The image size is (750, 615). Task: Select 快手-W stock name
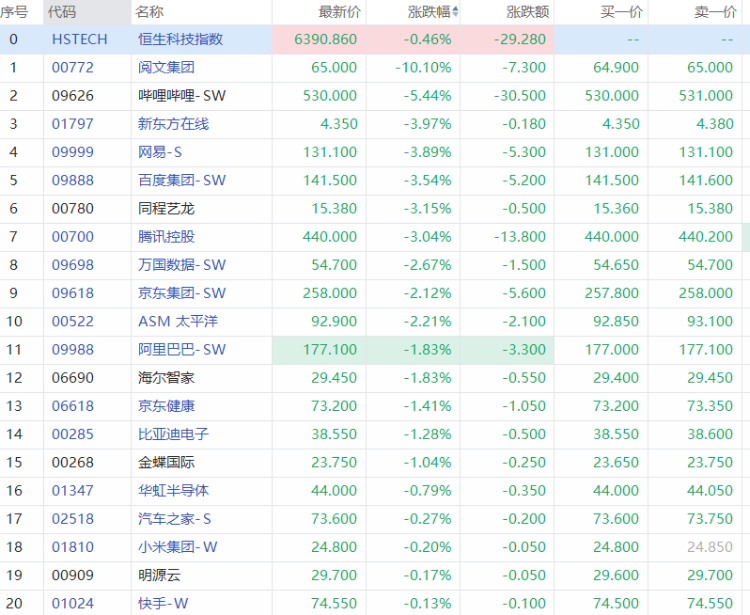point(163,604)
